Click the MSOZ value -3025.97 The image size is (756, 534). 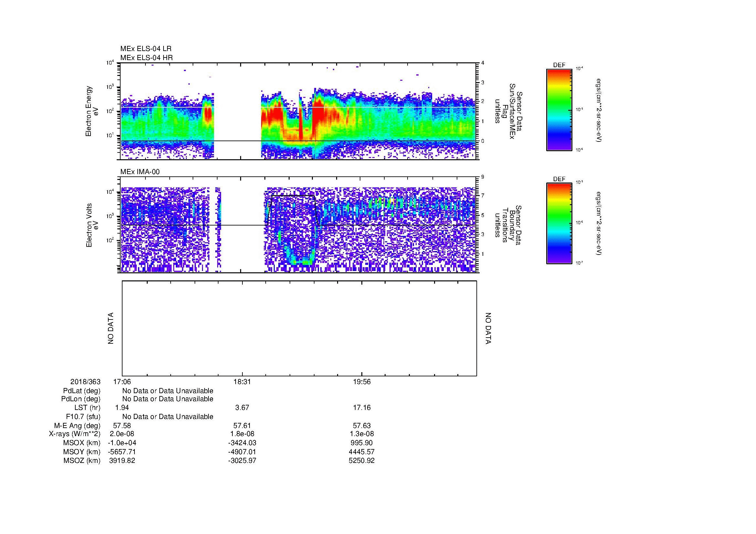pyautogui.click(x=242, y=461)
